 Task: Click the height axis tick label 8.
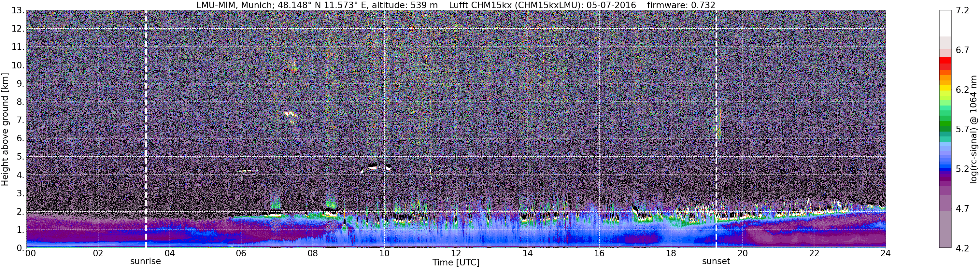click(21, 102)
